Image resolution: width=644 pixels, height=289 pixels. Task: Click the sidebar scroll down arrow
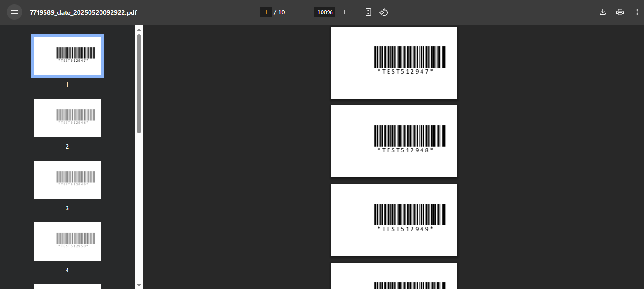tap(139, 285)
